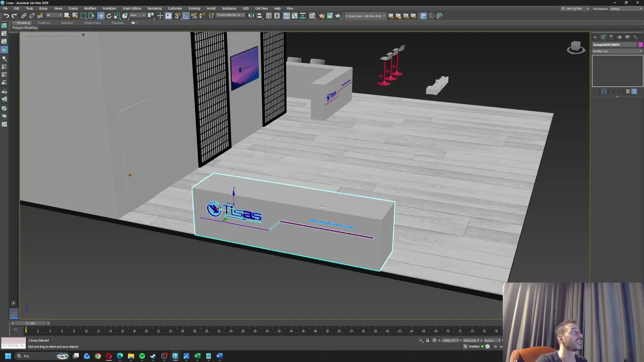
Task: Open the Hierarchy tab of command panel
Action: tap(611, 37)
